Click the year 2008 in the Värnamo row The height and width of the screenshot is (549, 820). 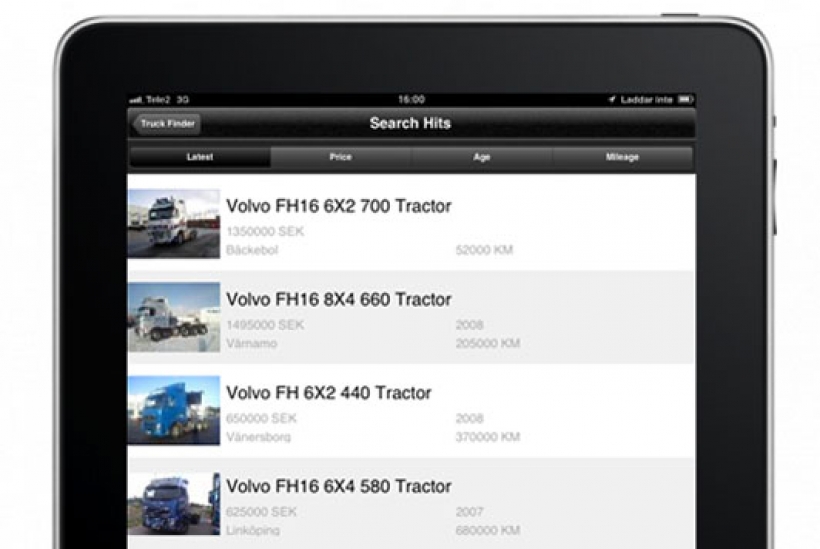pos(470,325)
